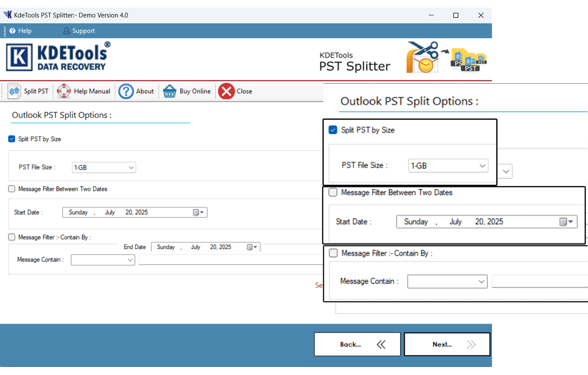Viewport: 588px width, 375px height.
Task: Open the Help Manual via its lifebuoy icon
Action: pos(64,91)
